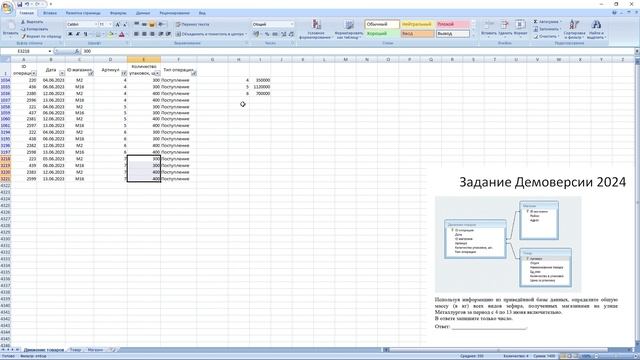Apply the Хороший green cell style
This screenshot has width=640, height=360.
(x=382, y=34)
